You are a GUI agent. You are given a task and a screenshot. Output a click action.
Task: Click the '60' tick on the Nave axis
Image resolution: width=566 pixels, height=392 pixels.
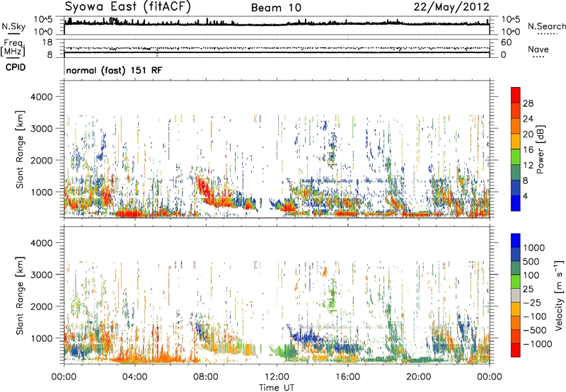[507, 42]
